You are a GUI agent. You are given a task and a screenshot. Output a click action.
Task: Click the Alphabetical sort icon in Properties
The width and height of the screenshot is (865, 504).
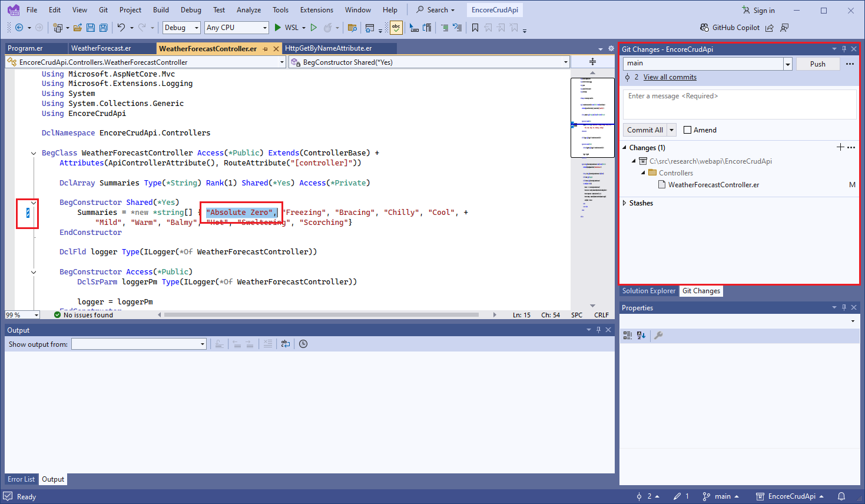tap(641, 336)
